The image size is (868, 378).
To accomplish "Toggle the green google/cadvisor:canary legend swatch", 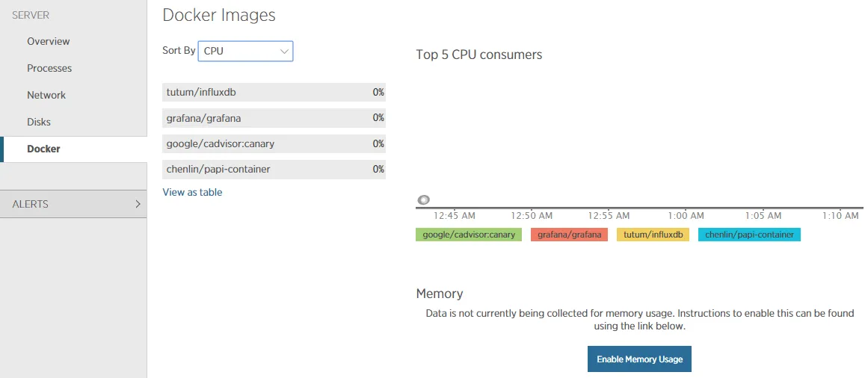I will click(x=469, y=235).
